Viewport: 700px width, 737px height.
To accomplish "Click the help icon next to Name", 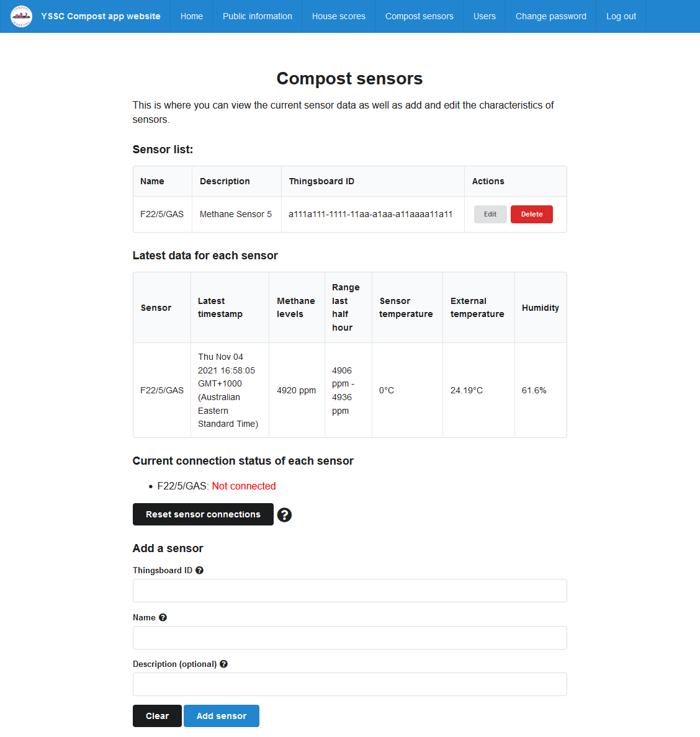I will 163,617.
